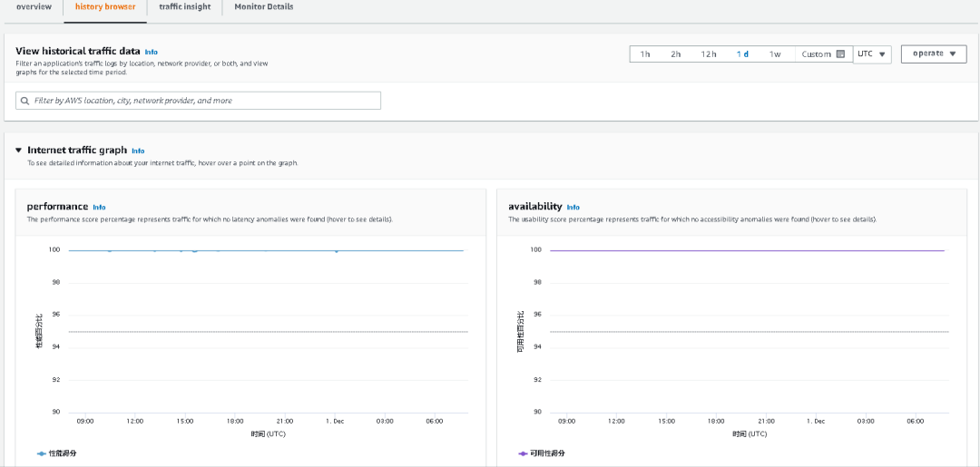Click the Info link beside availability
This screenshot has height=467, width=980.
[573, 208]
